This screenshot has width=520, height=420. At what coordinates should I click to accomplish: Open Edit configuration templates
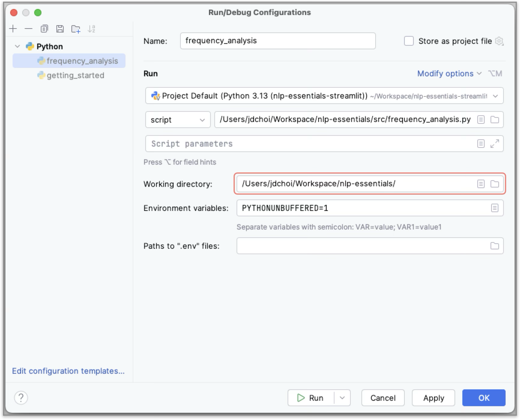click(x=68, y=371)
